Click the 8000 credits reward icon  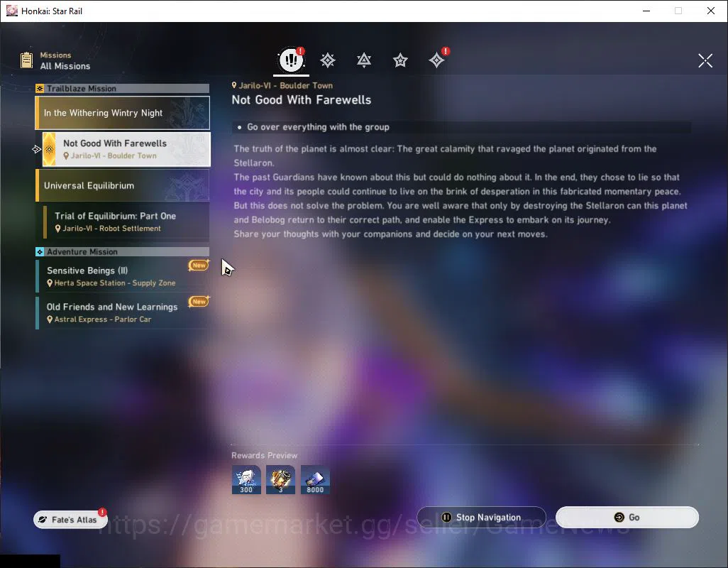tap(315, 480)
